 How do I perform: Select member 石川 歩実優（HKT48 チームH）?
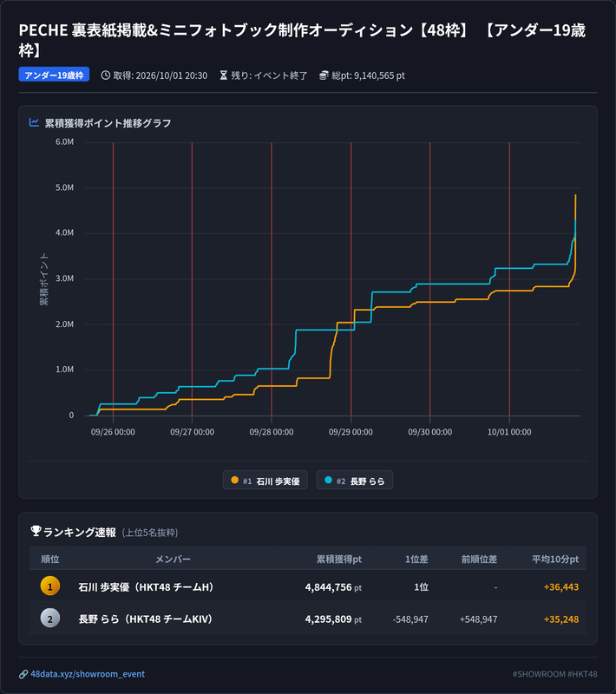147,587
